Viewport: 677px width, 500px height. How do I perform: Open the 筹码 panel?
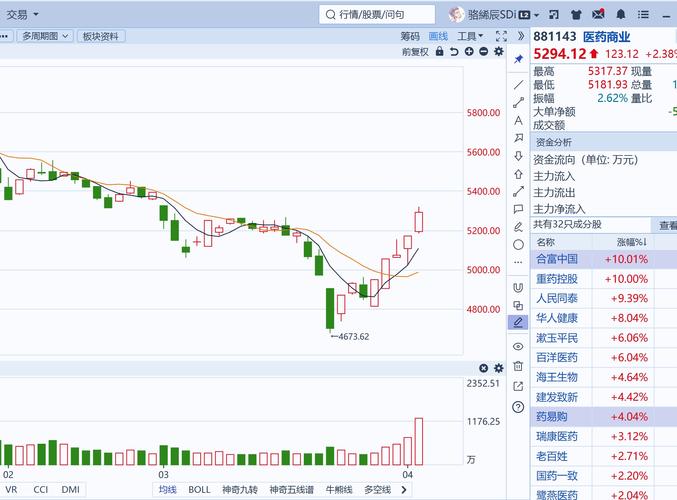pos(410,36)
